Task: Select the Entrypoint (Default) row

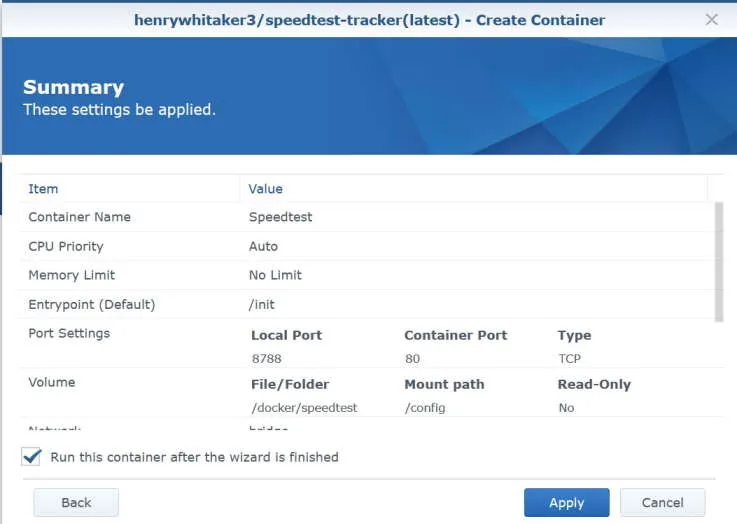Action: click(x=91, y=304)
